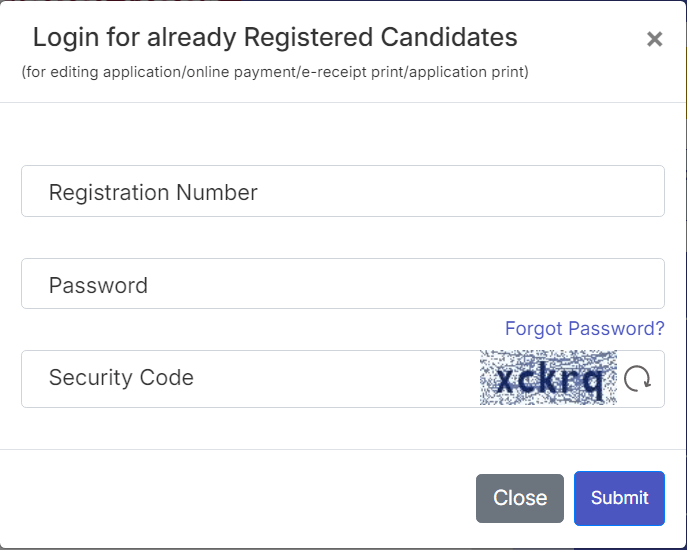Click the subtitle about editing application/online payment
The width and height of the screenshot is (687, 550).
coord(275,72)
